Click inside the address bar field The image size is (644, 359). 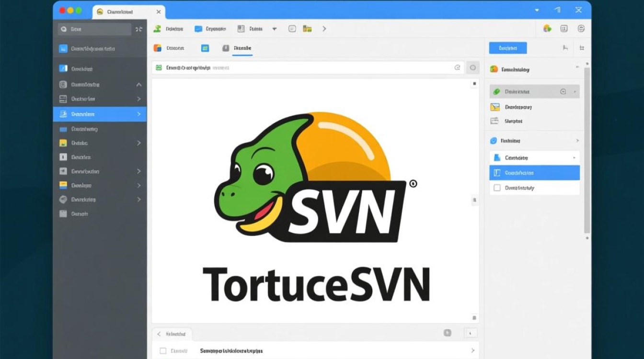coord(308,67)
